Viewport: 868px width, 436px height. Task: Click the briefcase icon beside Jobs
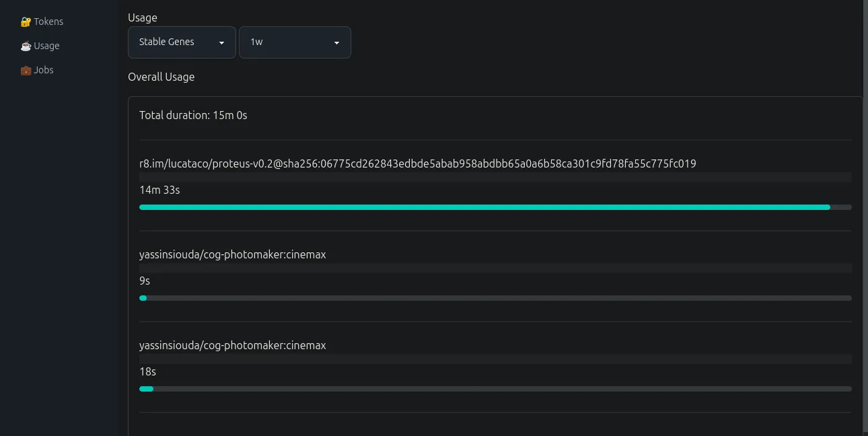26,70
